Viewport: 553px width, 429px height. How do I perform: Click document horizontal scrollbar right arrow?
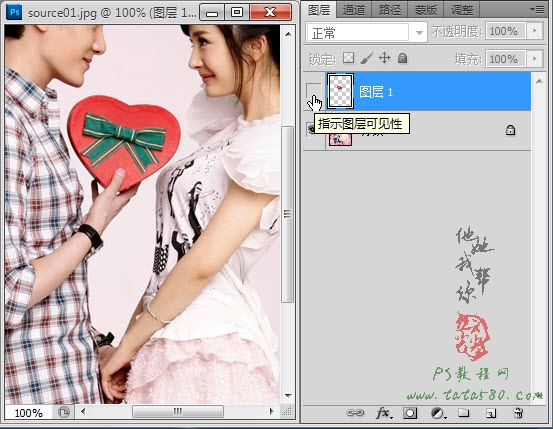coord(271,411)
